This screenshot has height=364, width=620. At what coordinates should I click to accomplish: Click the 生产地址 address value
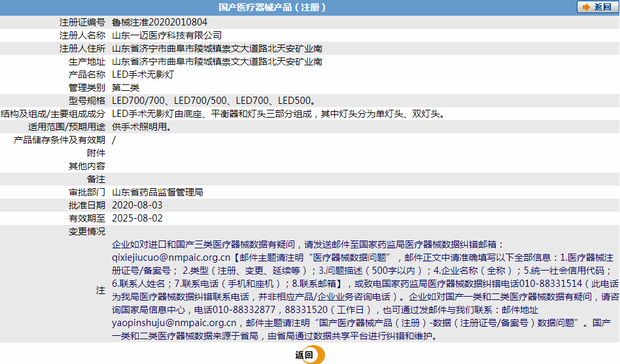(217, 61)
